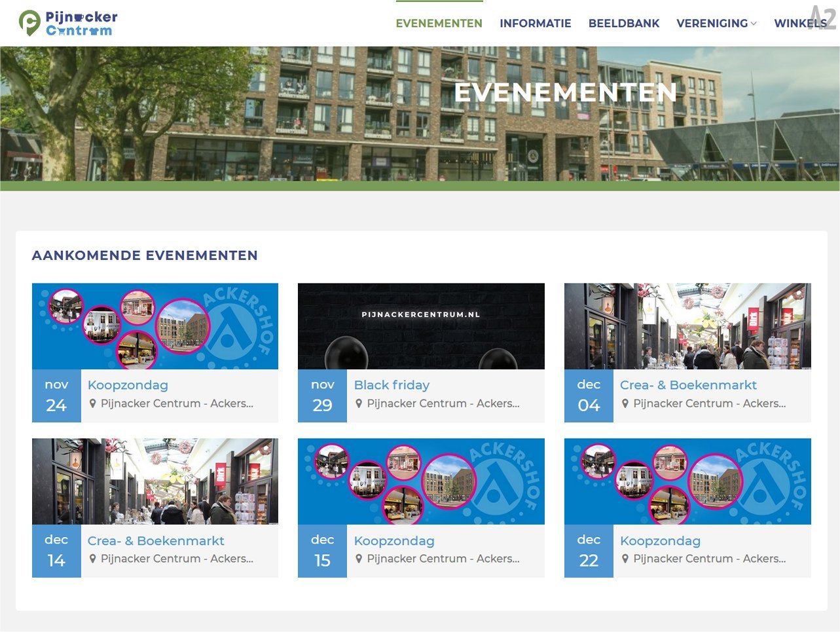Click the Black friday balloon banner image
840x632 pixels.
pos(421,326)
